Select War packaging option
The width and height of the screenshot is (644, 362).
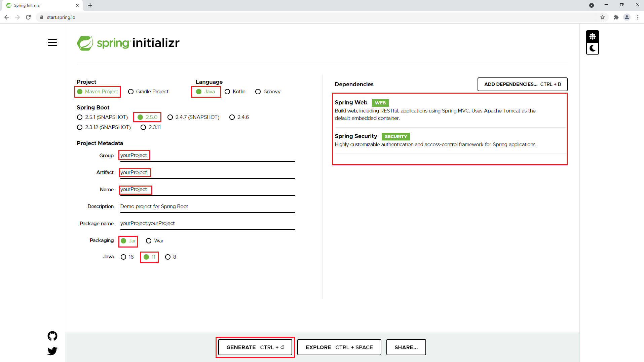pyautogui.click(x=155, y=241)
